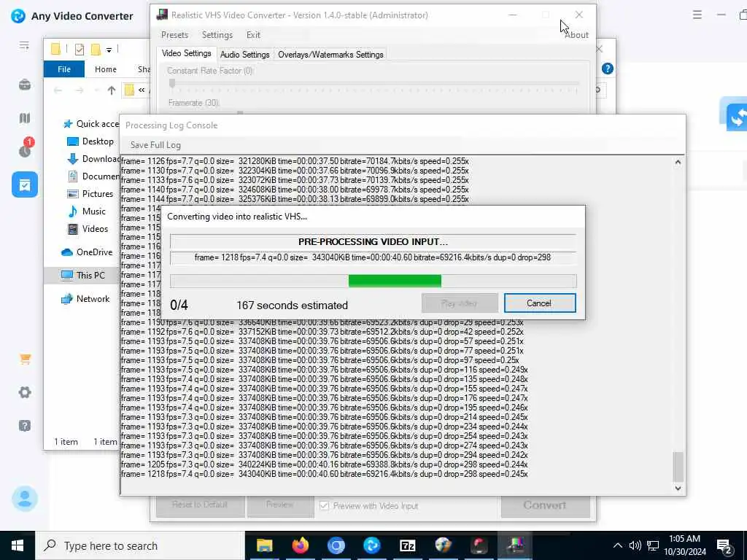Open Explorer quick access toolbar dropdown
Viewport: 747px width, 560px height.
(109, 50)
